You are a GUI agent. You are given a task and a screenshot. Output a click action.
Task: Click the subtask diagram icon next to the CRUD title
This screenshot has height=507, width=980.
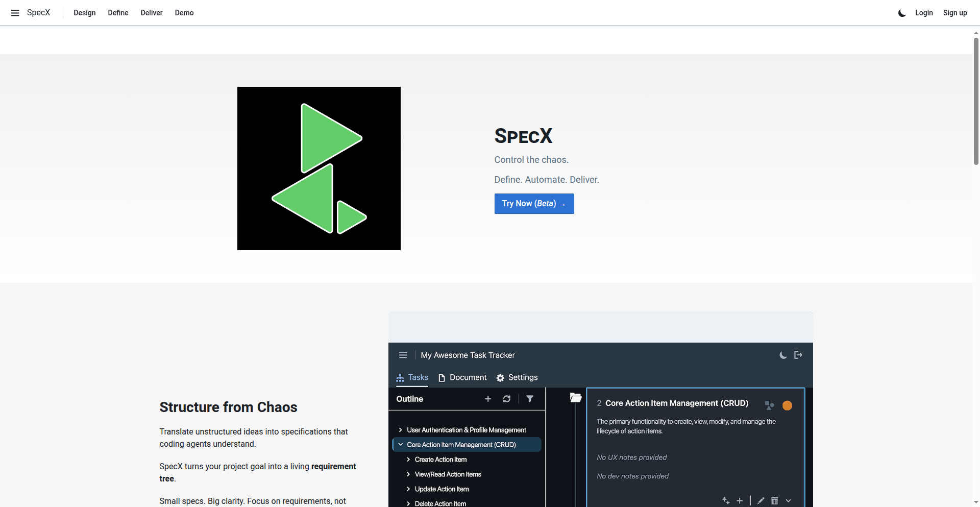pyautogui.click(x=769, y=405)
